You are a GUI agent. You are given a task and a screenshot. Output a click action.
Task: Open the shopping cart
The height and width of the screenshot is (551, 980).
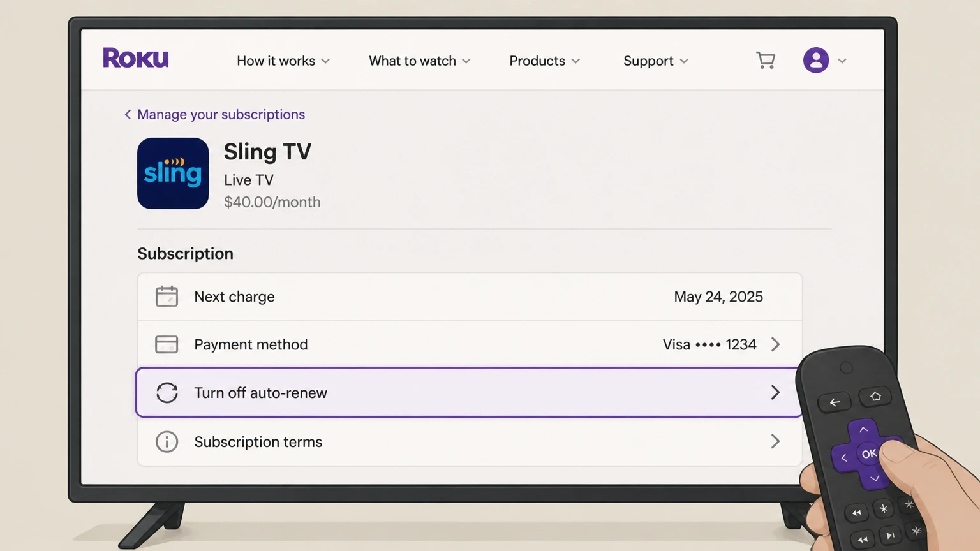(x=766, y=61)
